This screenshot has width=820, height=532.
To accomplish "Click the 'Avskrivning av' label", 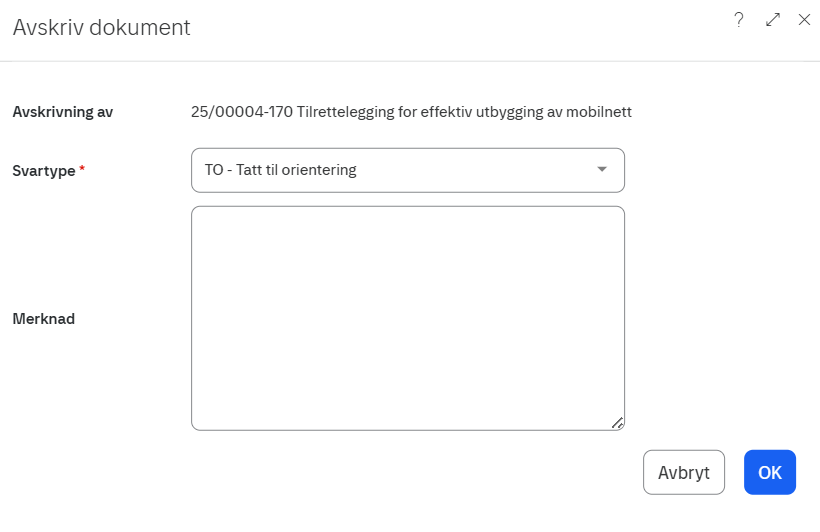I will pyautogui.click(x=63, y=112).
